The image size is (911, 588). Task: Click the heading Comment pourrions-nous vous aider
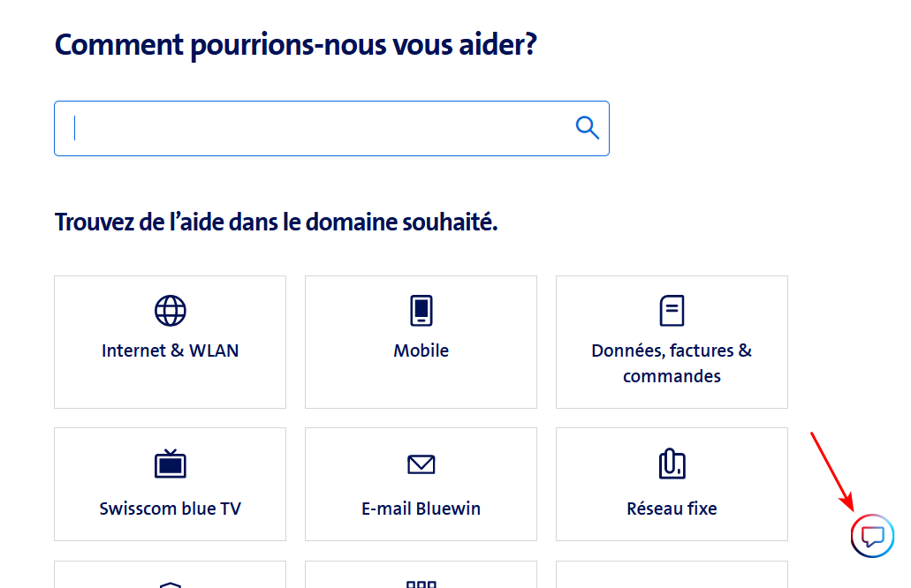(296, 44)
